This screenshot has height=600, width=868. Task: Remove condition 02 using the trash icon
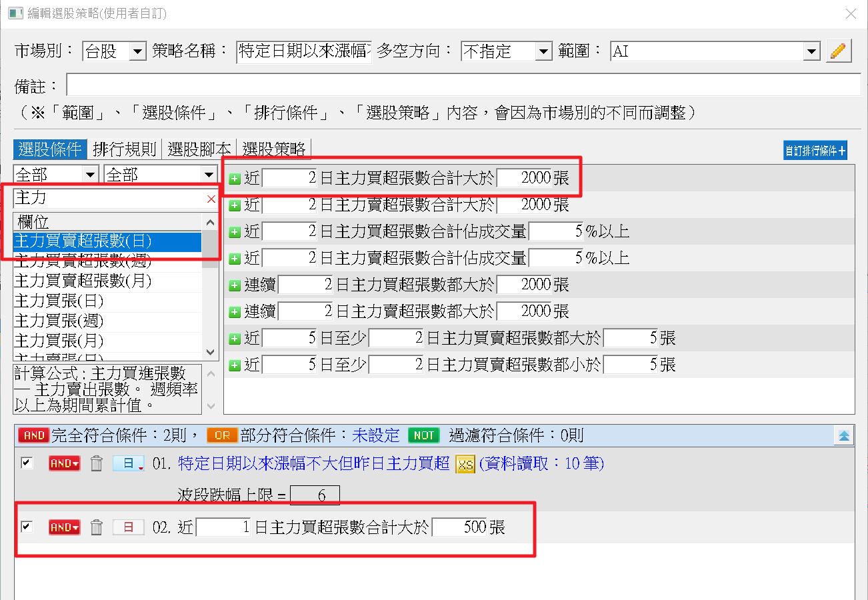tap(97, 527)
